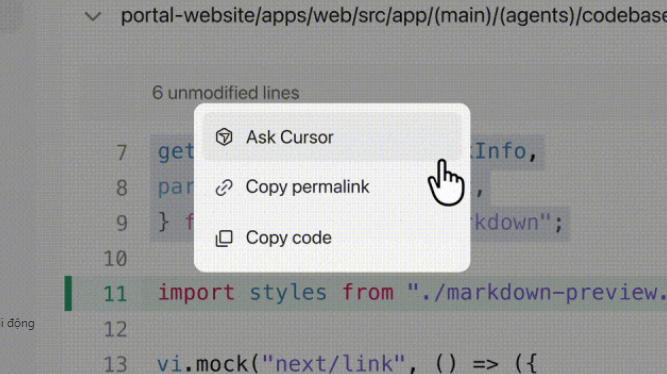Viewport: 667px width, 374px height.
Task: Click line number 8 in gutter
Action: click(x=122, y=188)
